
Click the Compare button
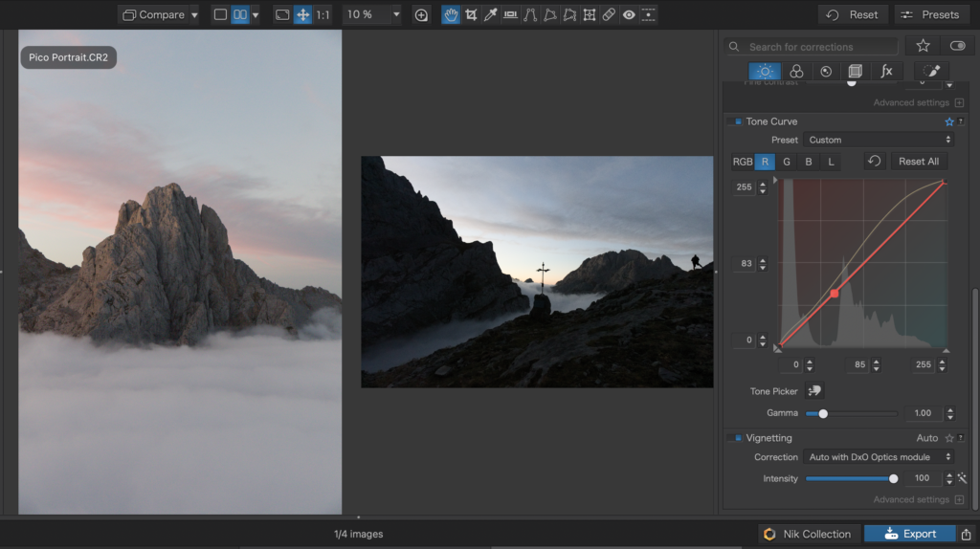point(154,15)
